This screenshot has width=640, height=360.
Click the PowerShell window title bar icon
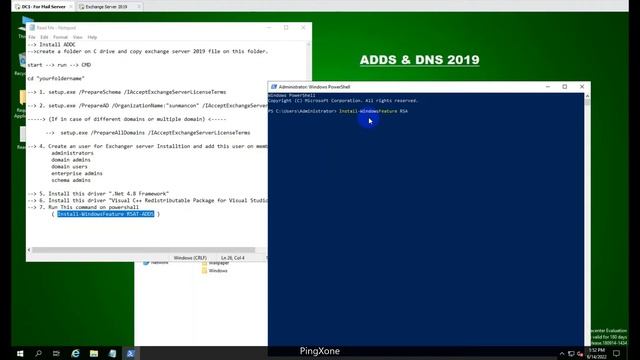point(274,87)
